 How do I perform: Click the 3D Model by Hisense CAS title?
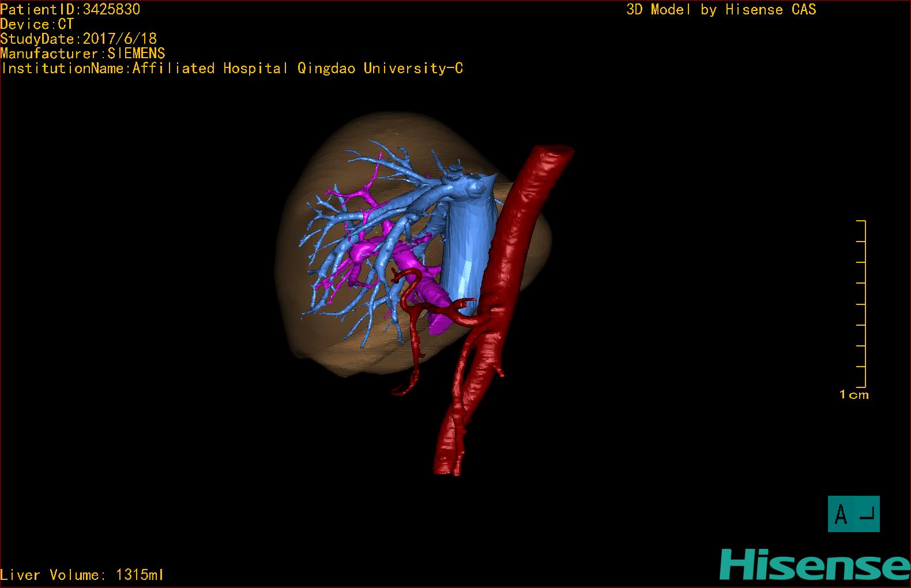point(721,10)
